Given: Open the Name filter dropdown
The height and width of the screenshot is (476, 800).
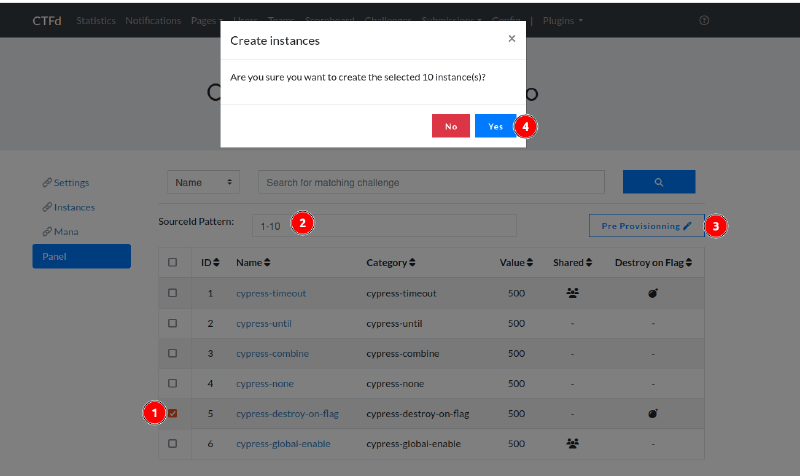Looking at the screenshot, I should click(203, 182).
